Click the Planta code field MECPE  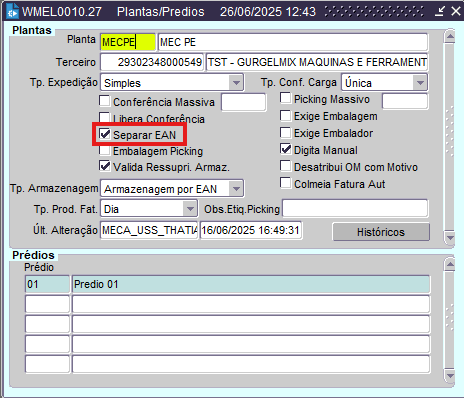(x=128, y=42)
